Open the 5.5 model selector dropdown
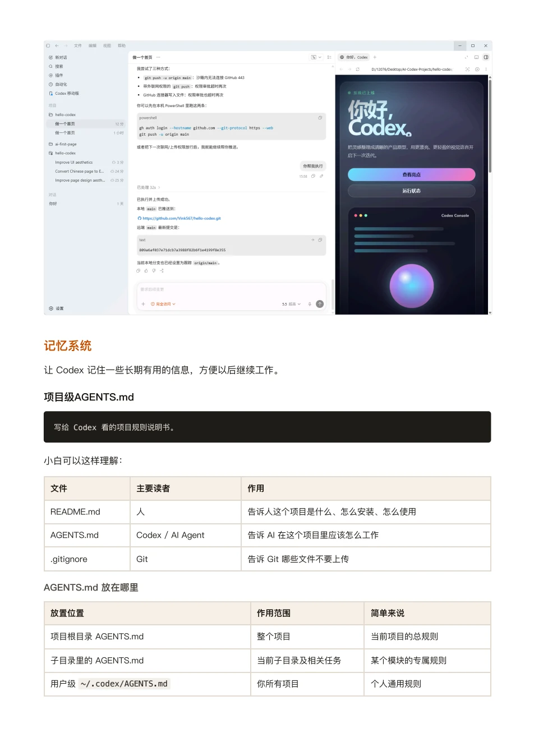This screenshot has width=534, height=756. tap(291, 304)
